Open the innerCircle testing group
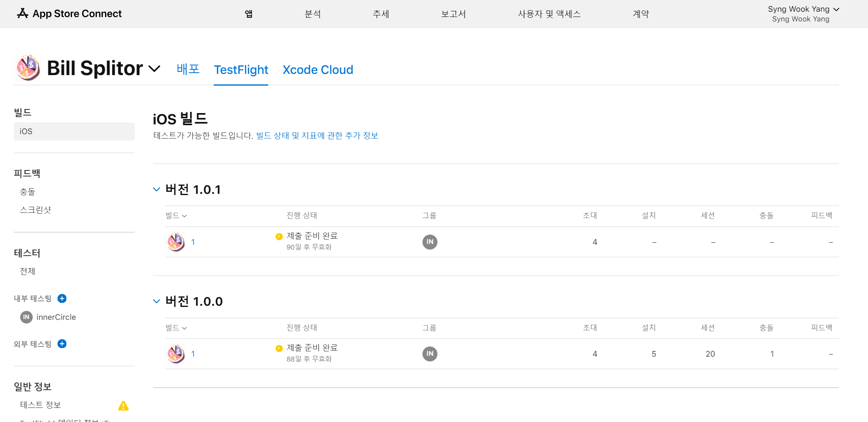The width and height of the screenshot is (868, 422). tap(56, 317)
